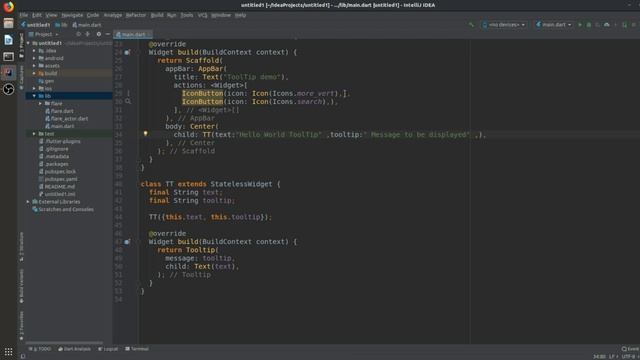Click override gutter icon beside Tooltip build method

coord(127,242)
